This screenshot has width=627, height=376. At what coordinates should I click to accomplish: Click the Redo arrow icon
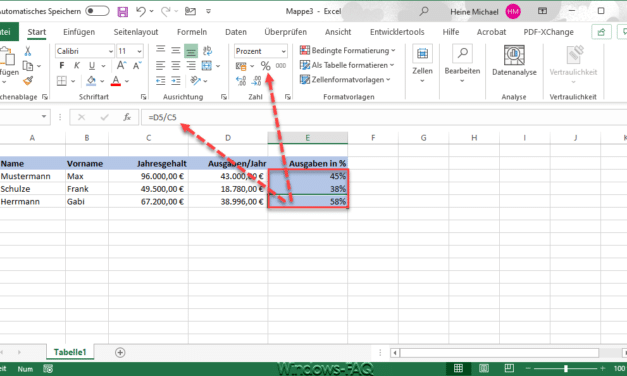click(x=166, y=12)
